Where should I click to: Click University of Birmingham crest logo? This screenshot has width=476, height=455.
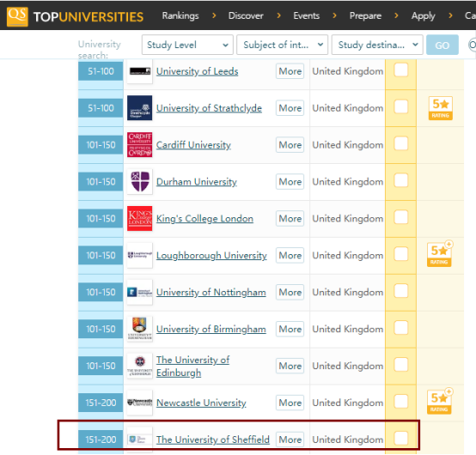(x=140, y=329)
